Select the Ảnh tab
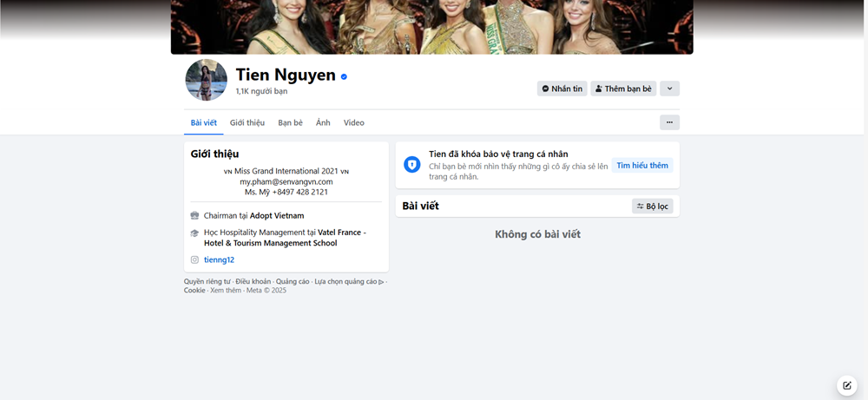This screenshot has width=868, height=400. (323, 122)
